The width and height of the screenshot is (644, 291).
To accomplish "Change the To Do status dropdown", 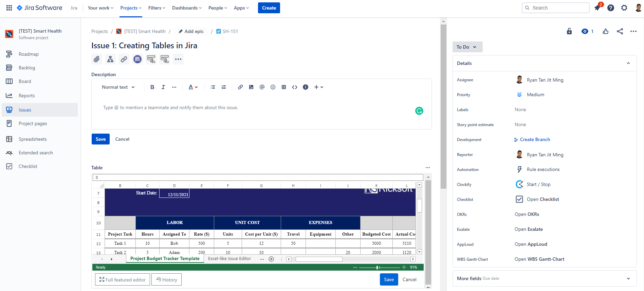I will pyautogui.click(x=467, y=47).
